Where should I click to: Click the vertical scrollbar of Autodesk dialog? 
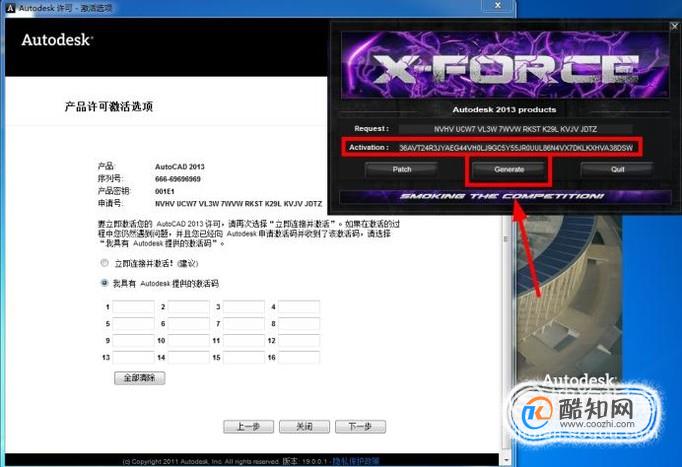click(505, 335)
